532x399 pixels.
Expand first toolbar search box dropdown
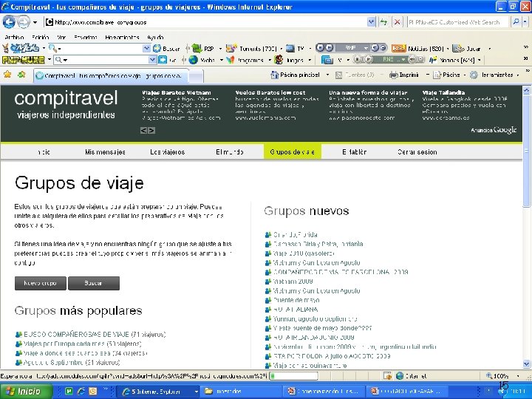click(x=146, y=49)
